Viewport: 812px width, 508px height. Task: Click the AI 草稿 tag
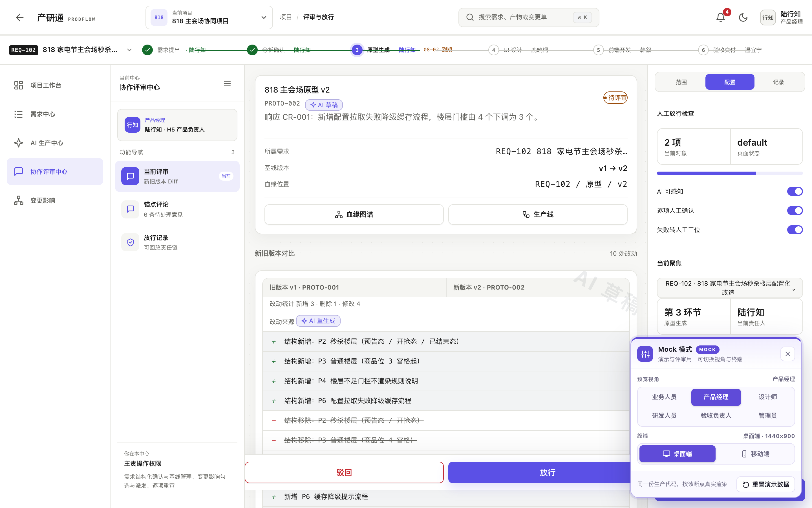(324, 105)
